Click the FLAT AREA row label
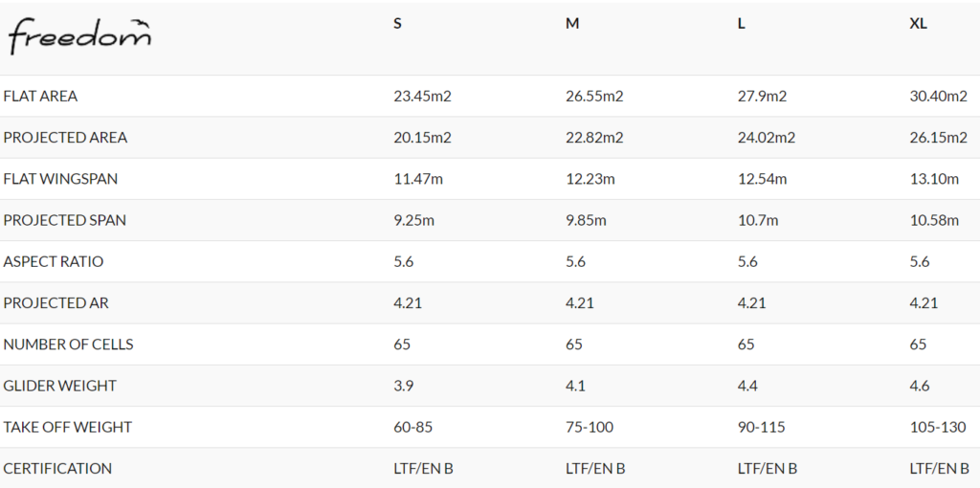This screenshot has height=488, width=980. click(x=40, y=97)
